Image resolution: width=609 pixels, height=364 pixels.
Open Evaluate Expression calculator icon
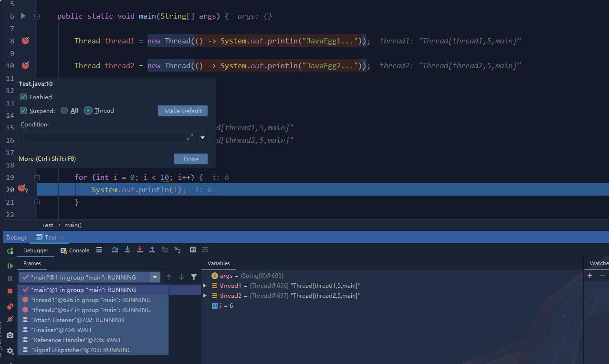193,250
